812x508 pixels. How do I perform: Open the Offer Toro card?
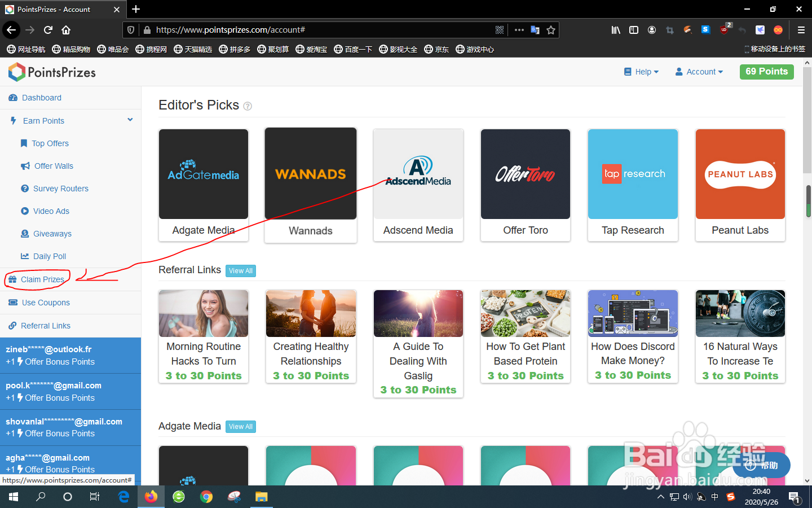(x=526, y=185)
